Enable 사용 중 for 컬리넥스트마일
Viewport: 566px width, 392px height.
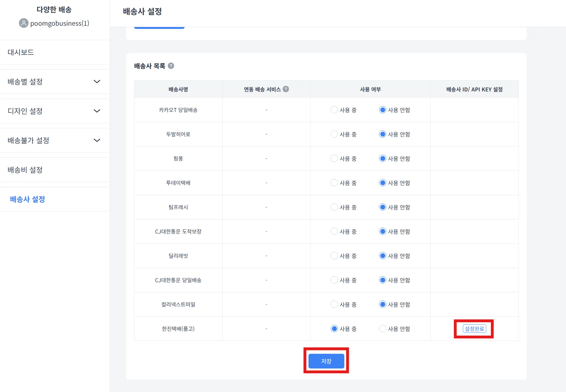click(x=334, y=304)
